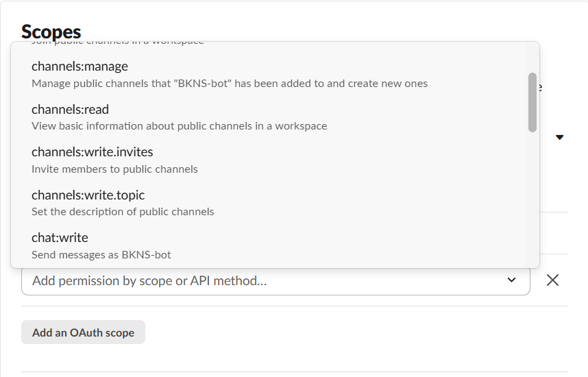Click the Add permission by scope field

tap(275, 280)
